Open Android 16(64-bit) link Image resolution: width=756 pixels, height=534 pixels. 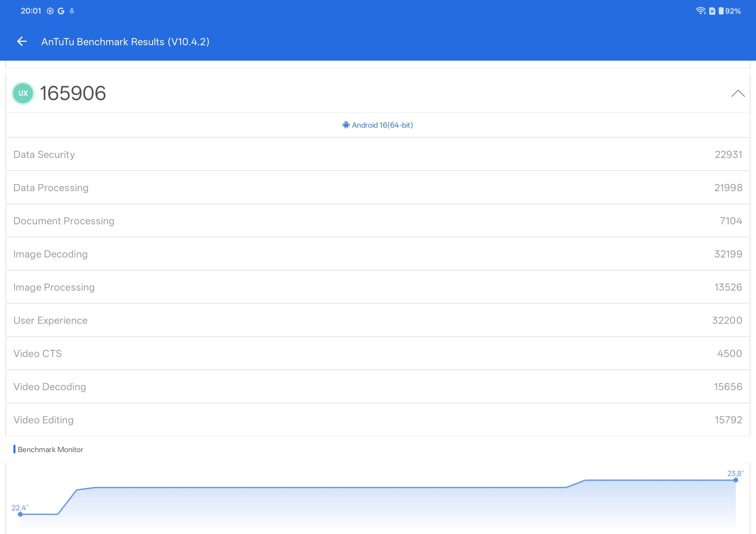coord(382,125)
